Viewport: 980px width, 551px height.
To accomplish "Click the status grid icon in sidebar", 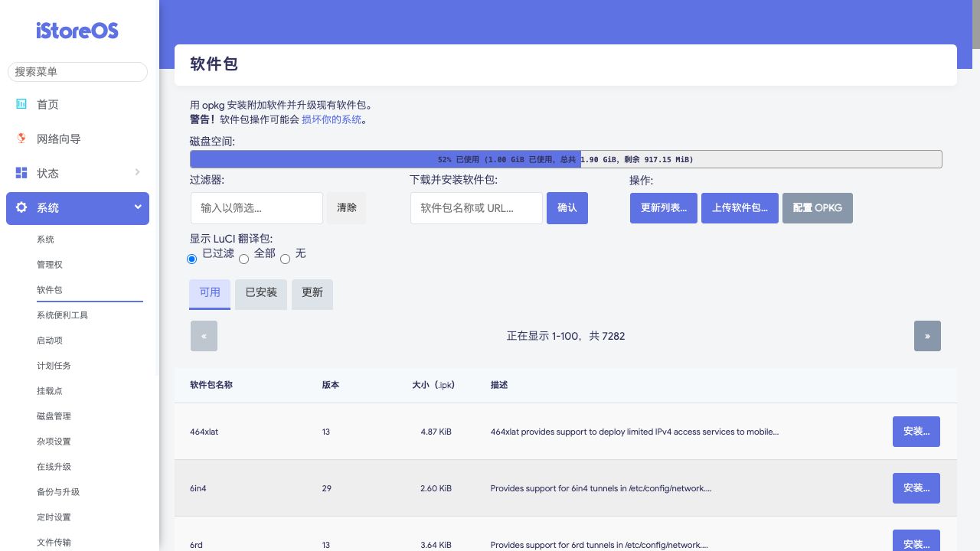I will tap(21, 173).
